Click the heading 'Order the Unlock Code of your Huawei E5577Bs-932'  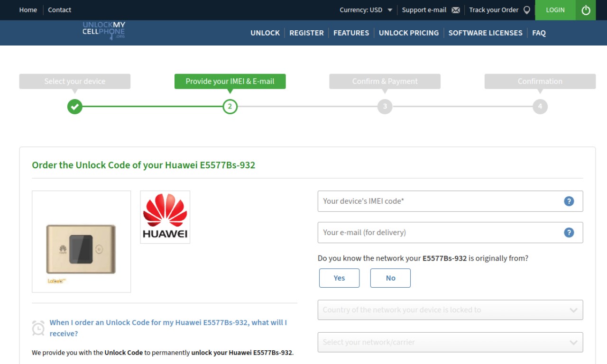tap(144, 165)
